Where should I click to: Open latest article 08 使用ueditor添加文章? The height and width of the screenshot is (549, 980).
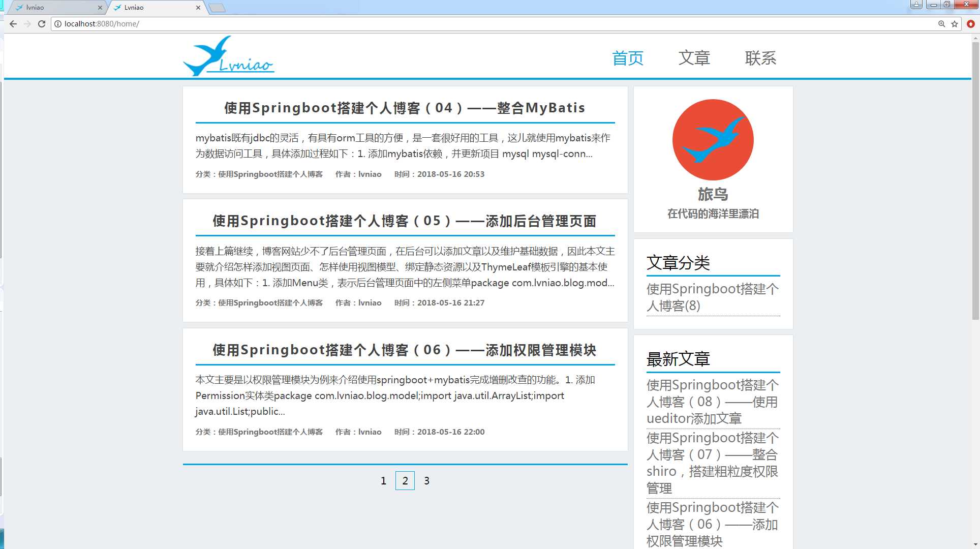pyautogui.click(x=713, y=402)
